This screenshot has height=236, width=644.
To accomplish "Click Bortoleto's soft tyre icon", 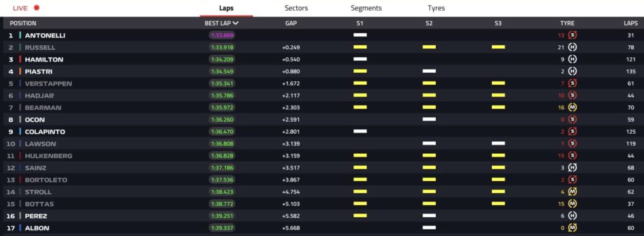I will (572, 180).
